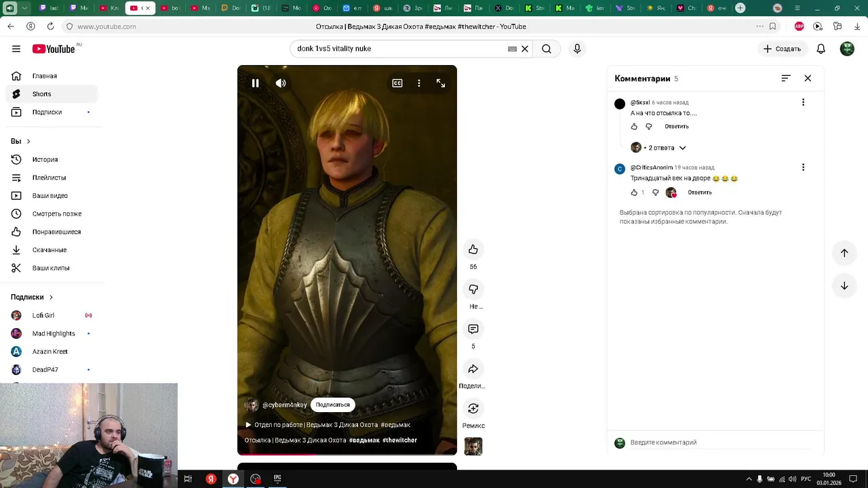Open options for @CirticsAnonim comment
This screenshot has width=868, height=488.
click(x=803, y=167)
